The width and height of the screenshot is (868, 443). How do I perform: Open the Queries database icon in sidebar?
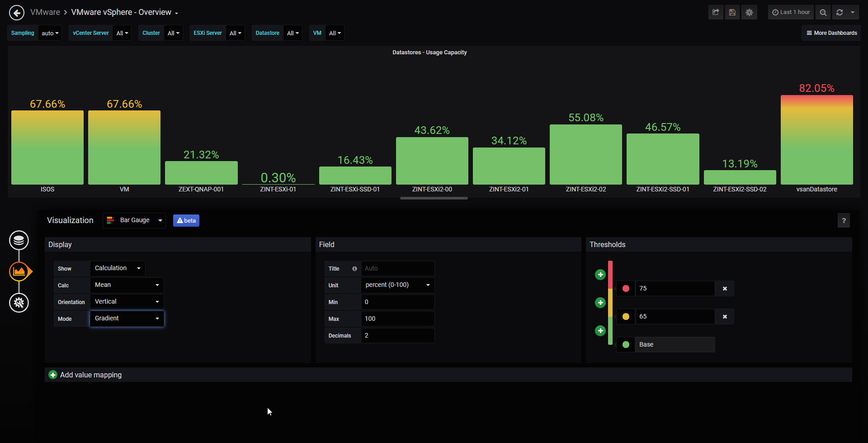19,240
